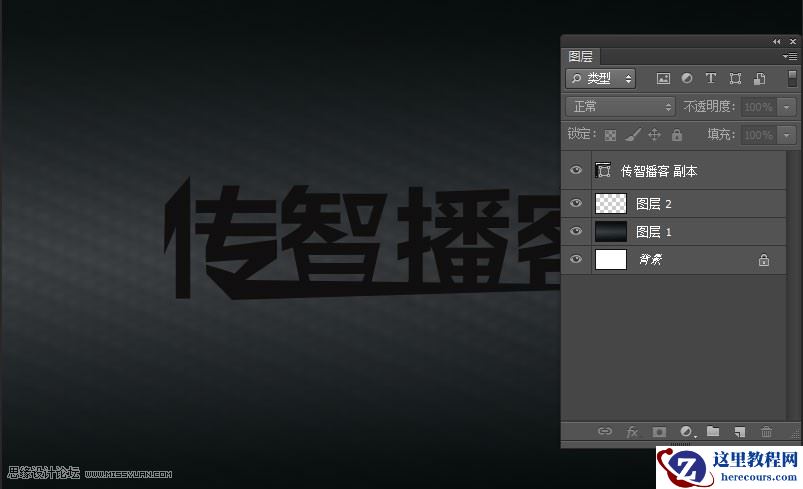Open the 填充 fill slider arrow
Image resolution: width=803 pixels, height=489 pixels.
(x=787, y=135)
